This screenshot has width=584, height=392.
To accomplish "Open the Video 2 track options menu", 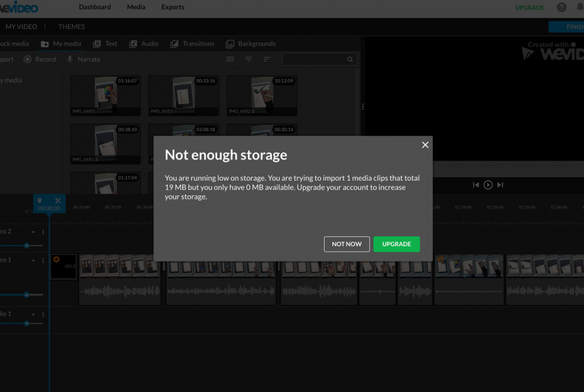I will (x=43, y=232).
